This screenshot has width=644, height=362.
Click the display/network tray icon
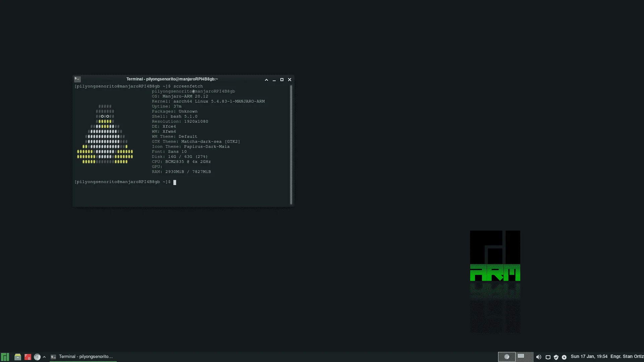[x=548, y=357]
